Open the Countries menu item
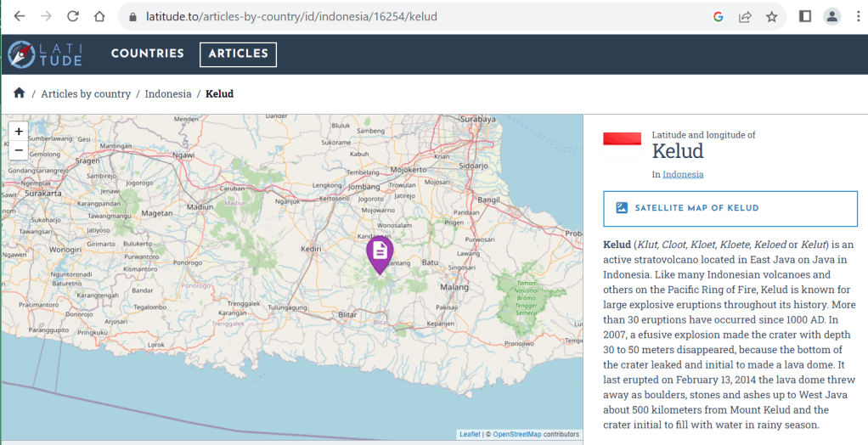Screen dimensions: 868x445 147,54
